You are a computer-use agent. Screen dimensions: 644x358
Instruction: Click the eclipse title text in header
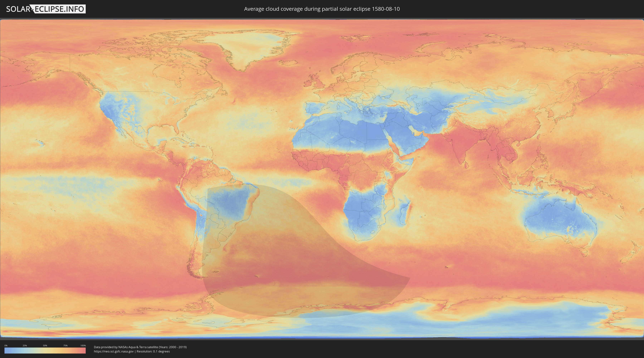pyautogui.click(x=322, y=9)
